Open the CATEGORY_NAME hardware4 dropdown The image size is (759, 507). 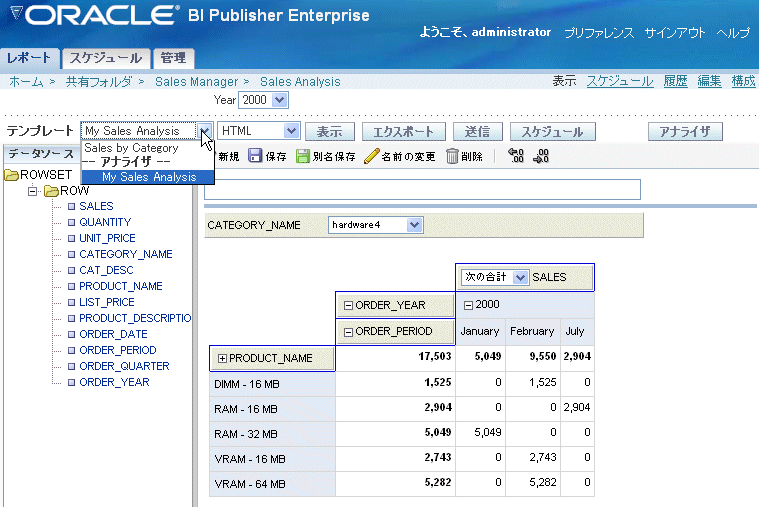tap(414, 225)
